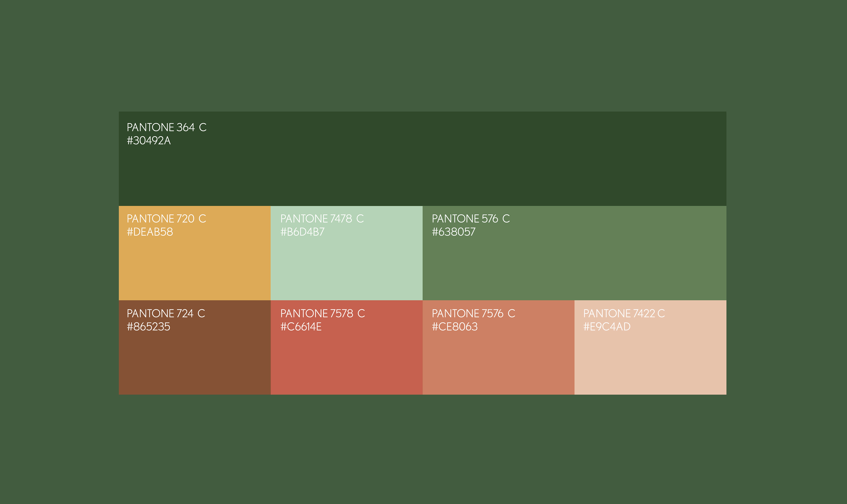The image size is (847, 504).
Task: Pick the PANTONE 7576 C terracotta swatch
Action: pyautogui.click(x=498, y=347)
